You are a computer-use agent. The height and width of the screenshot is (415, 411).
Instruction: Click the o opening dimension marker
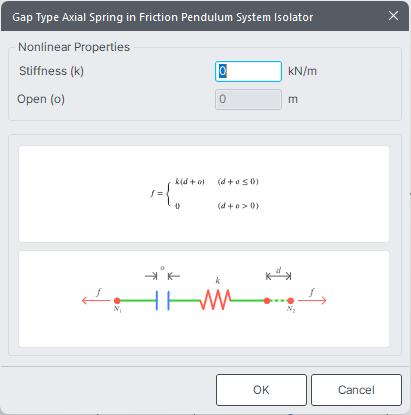163,276
